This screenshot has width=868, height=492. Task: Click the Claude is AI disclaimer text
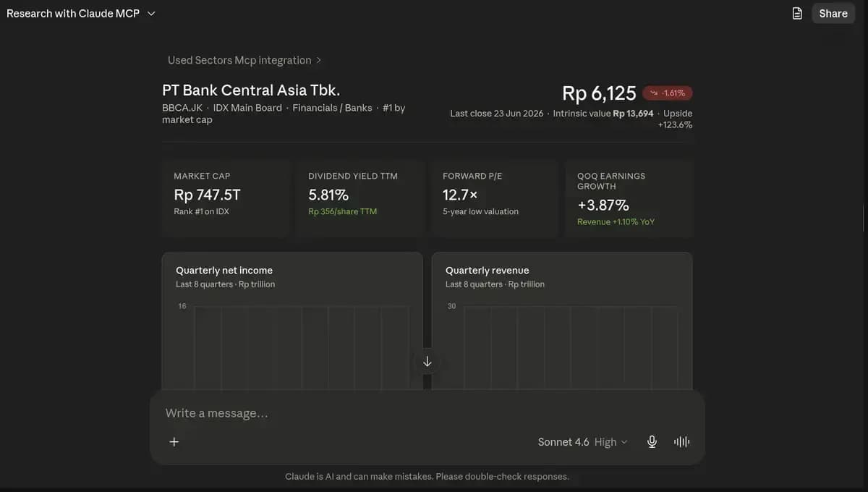pos(427,476)
